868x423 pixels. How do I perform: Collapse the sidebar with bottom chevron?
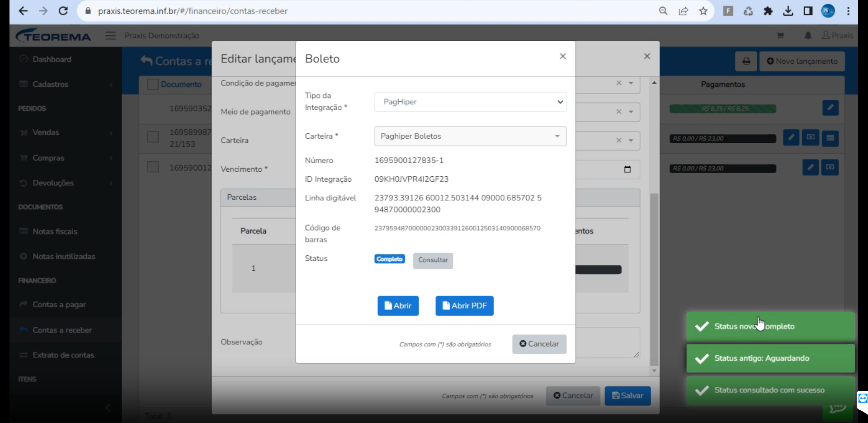coord(108,408)
